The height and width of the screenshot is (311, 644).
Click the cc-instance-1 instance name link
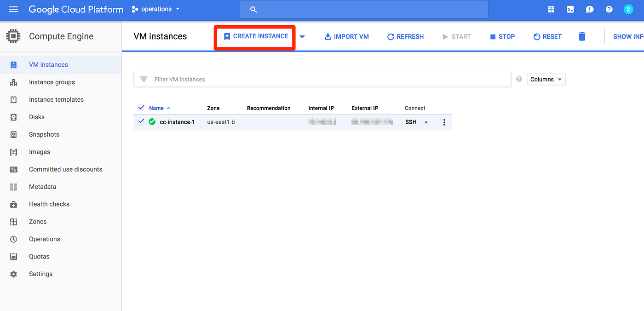click(177, 122)
